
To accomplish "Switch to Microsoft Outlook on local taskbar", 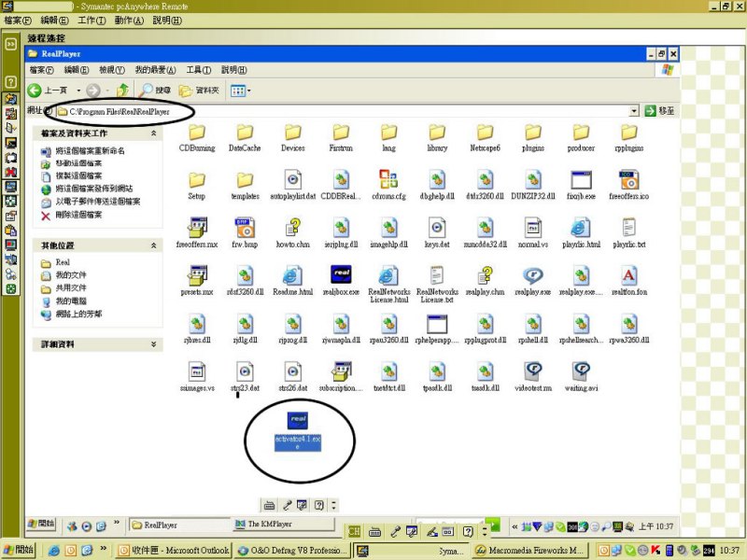I will (174, 550).
